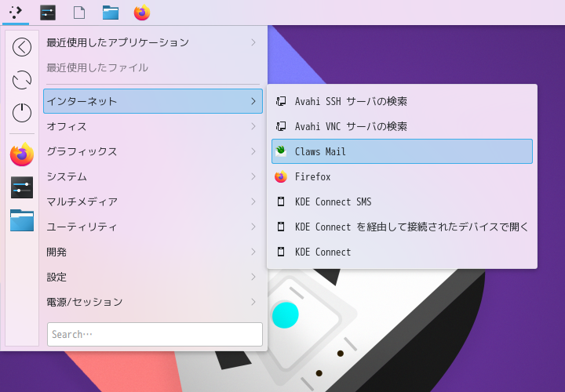Screen dimensions: 565x392
Task: Open Firefox from the launcher favorites sidebar
Action: [x=22, y=154]
